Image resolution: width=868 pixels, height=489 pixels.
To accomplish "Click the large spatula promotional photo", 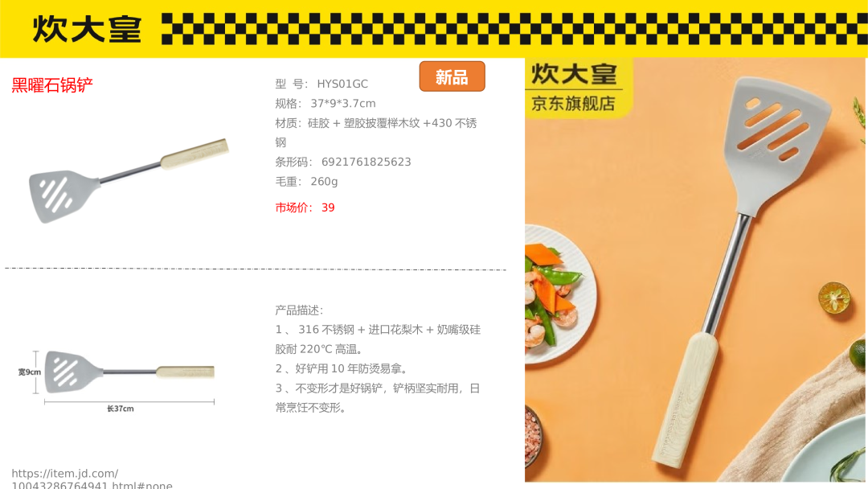I will [x=696, y=269].
